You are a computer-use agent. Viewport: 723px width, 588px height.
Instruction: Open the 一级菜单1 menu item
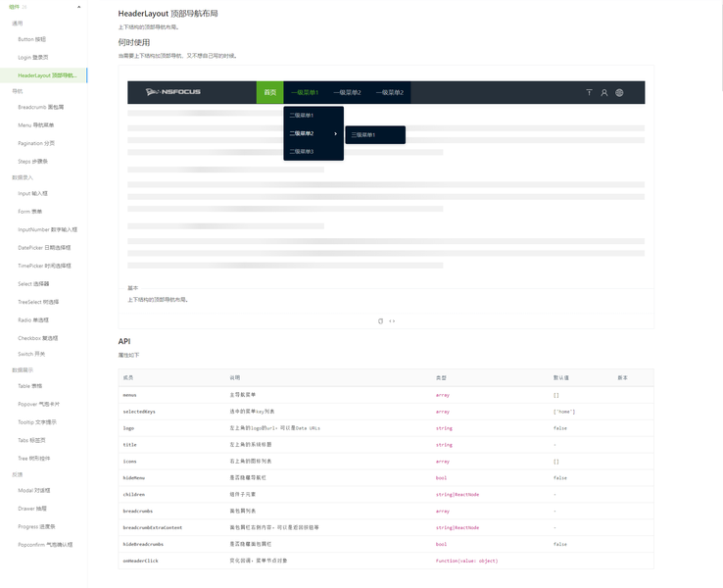coord(305,92)
